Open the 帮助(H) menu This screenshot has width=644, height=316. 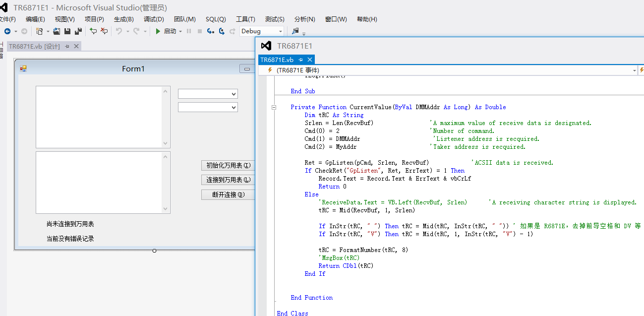click(x=367, y=19)
